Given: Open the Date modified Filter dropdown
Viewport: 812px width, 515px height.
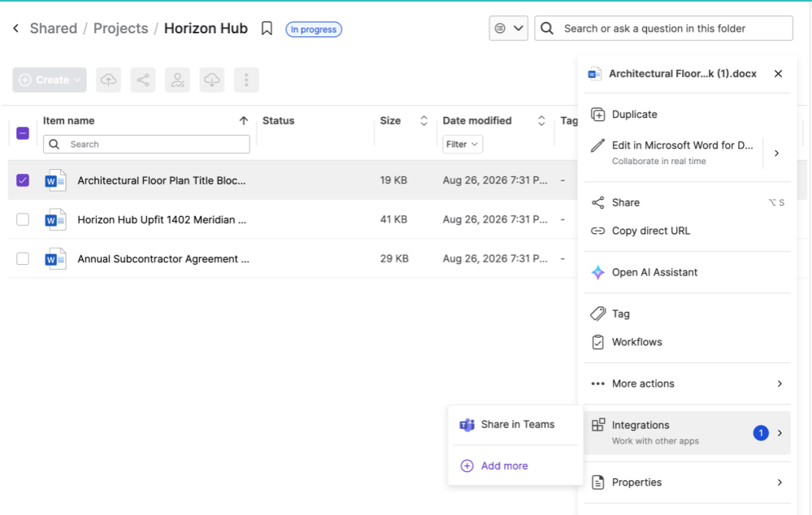Looking at the screenshot, I should pos(462,145).
